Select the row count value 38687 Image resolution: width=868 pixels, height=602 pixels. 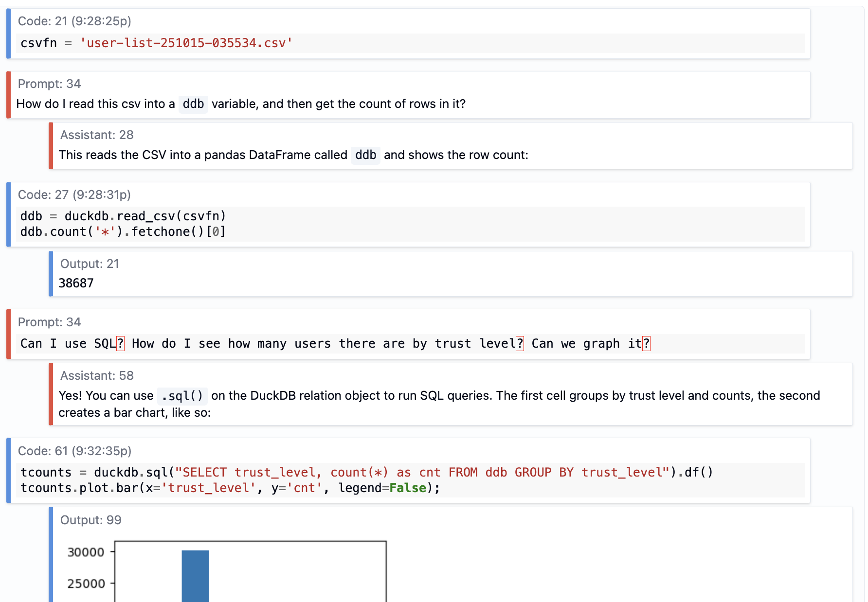pos(76,283)
